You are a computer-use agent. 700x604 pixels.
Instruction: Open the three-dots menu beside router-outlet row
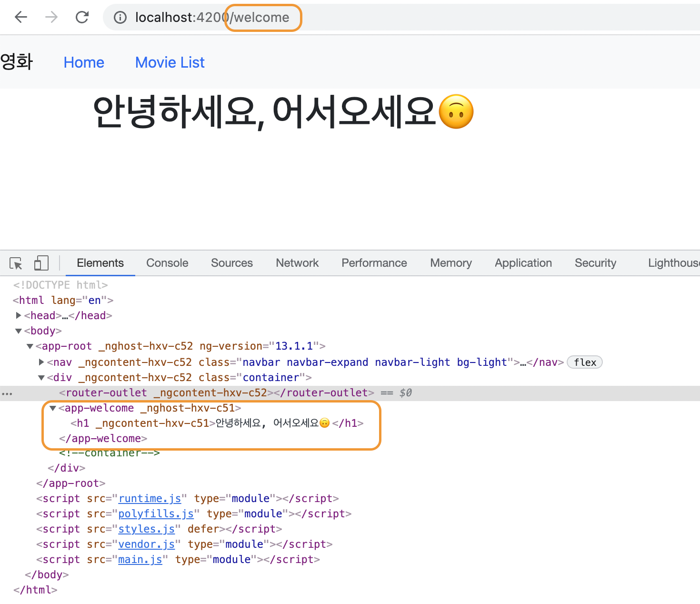click(7, 393)
